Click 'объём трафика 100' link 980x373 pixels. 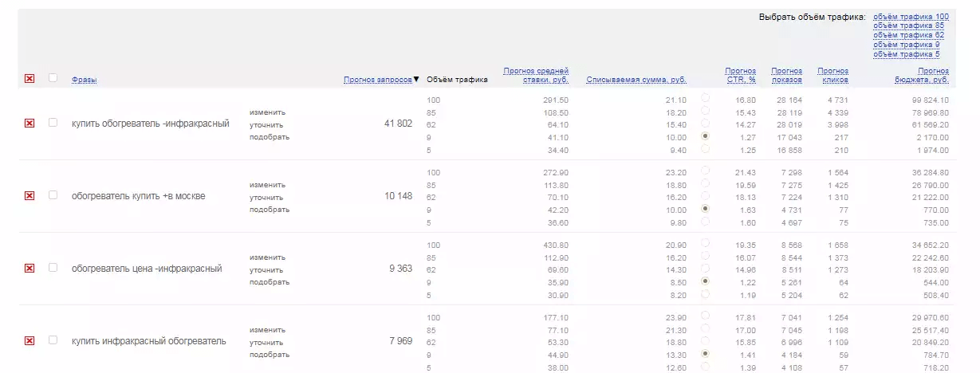pyautogui.click(x=911, y=16)
